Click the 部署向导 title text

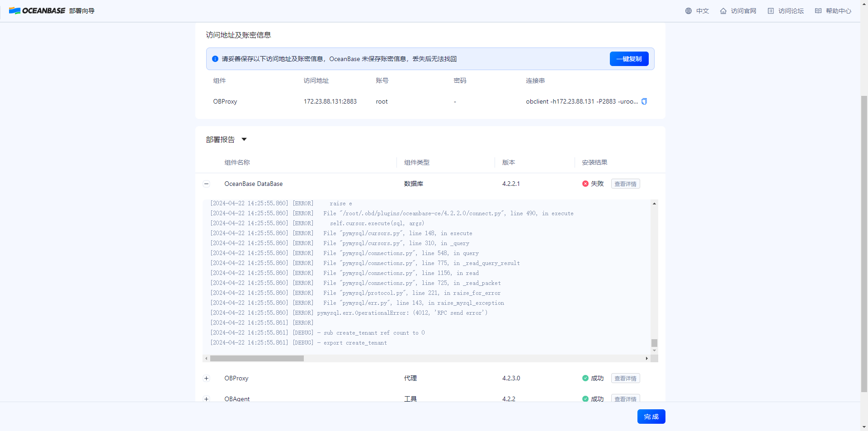click(x=82, y=11)
